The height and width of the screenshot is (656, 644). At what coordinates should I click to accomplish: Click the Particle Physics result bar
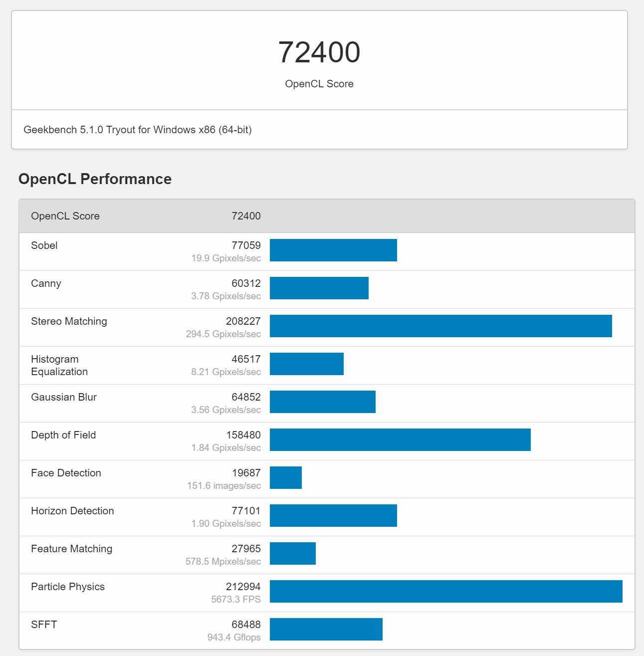click(446, 591)
